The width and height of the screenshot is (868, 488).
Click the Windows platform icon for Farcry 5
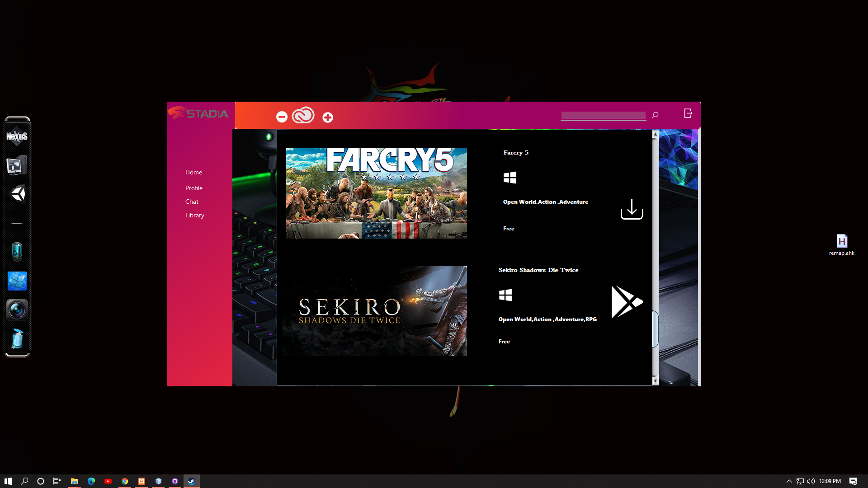click(x=510, y=178)
